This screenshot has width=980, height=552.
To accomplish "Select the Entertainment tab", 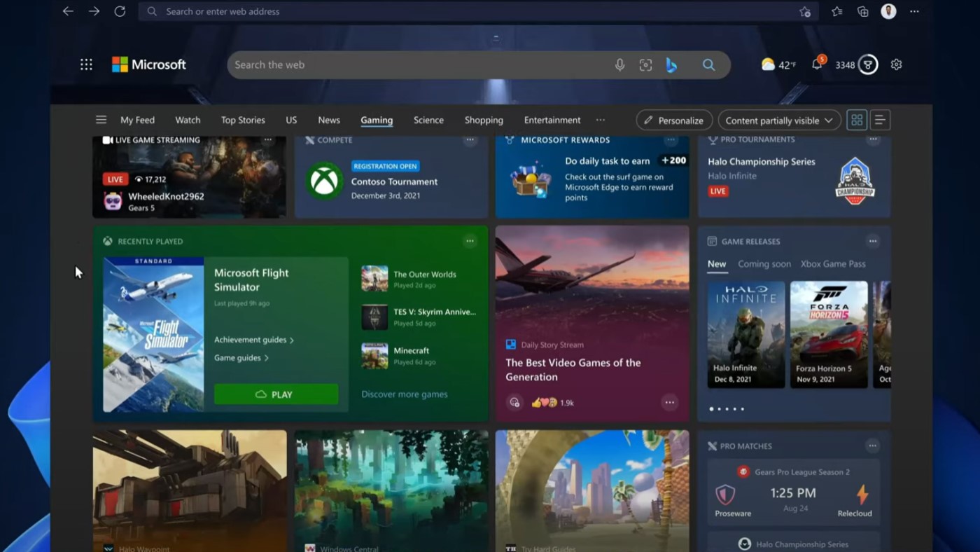I will click(x=552, y=120).
